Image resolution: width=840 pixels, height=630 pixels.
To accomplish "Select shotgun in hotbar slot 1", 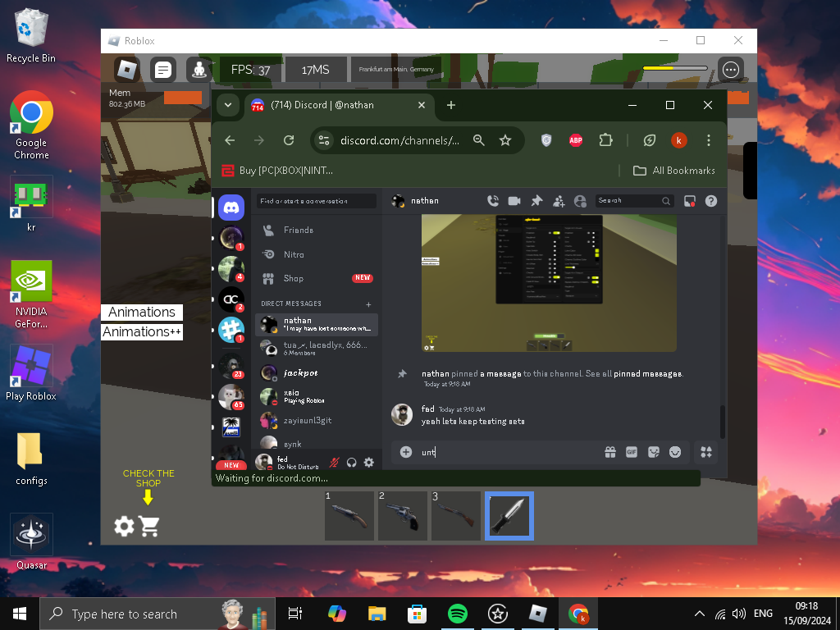I will pos(349,516).
